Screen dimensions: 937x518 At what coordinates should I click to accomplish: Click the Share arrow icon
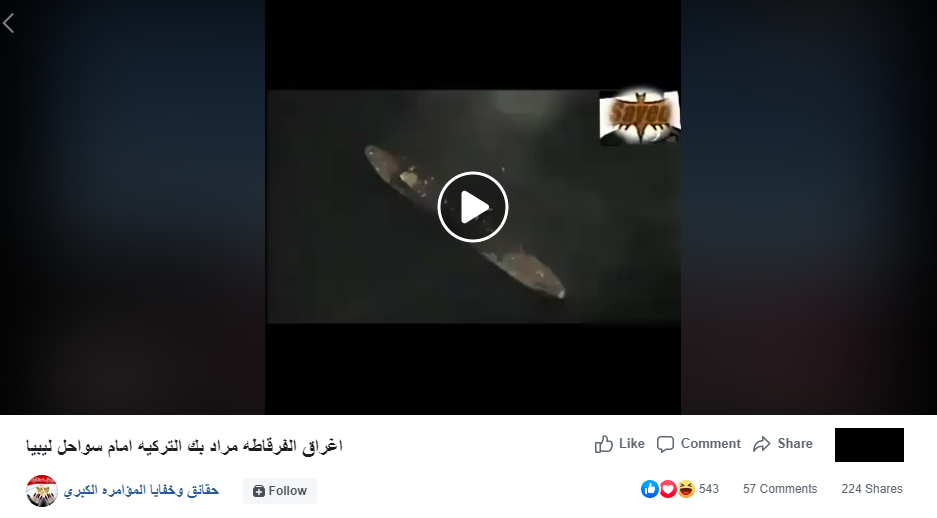[x=761, y=444]
